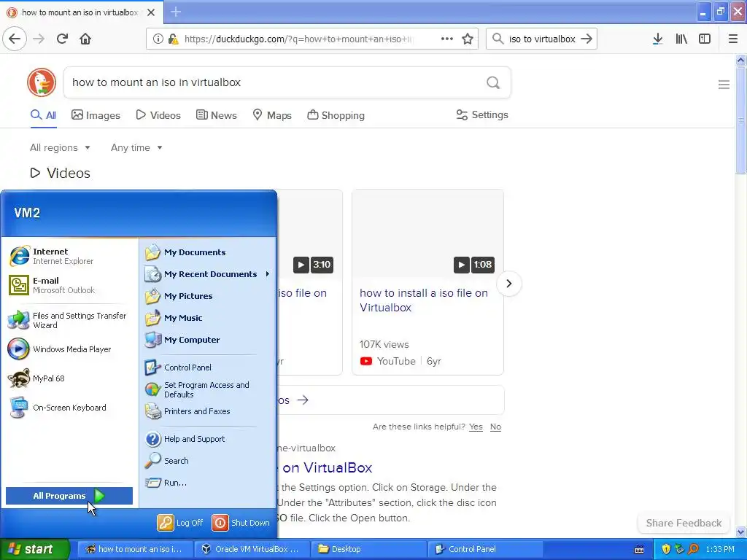Expand My Recent Documents submenu
This screenshot has width=747, height=560.
(207, 274)
